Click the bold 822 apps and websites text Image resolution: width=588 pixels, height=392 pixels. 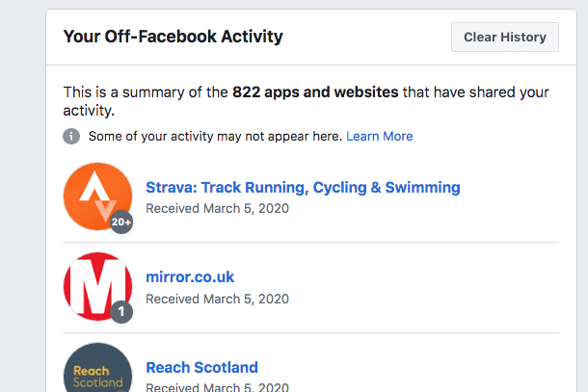(315, 92)
